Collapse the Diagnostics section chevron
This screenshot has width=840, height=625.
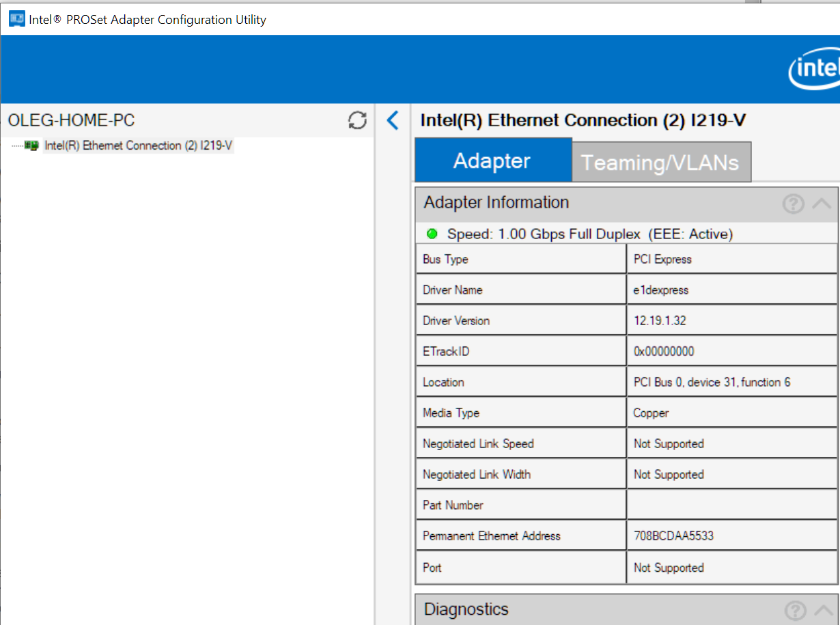pos(824,610)
